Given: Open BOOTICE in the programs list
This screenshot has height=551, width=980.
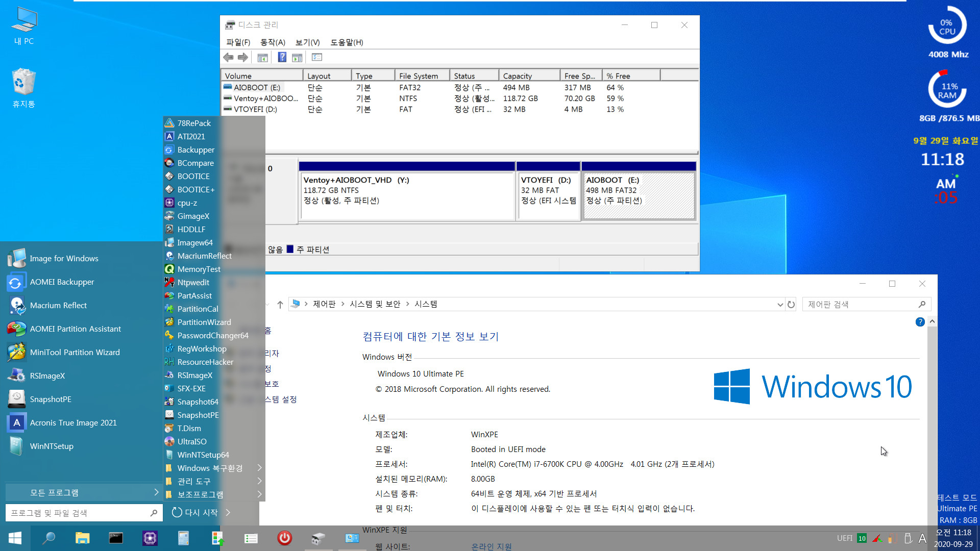Looking at the screenshot, I should 193,176.
